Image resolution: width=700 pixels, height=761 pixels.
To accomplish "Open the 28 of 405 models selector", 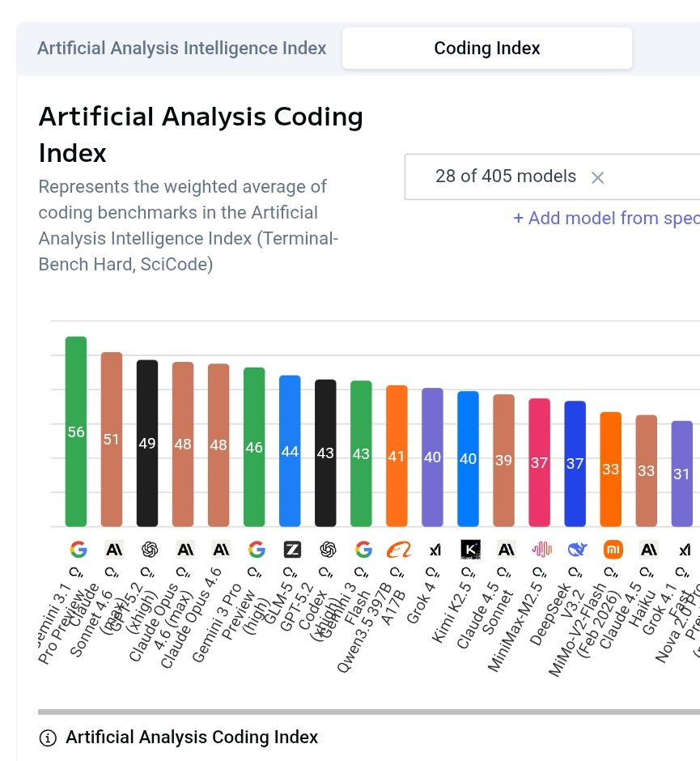I will [506, 176].
